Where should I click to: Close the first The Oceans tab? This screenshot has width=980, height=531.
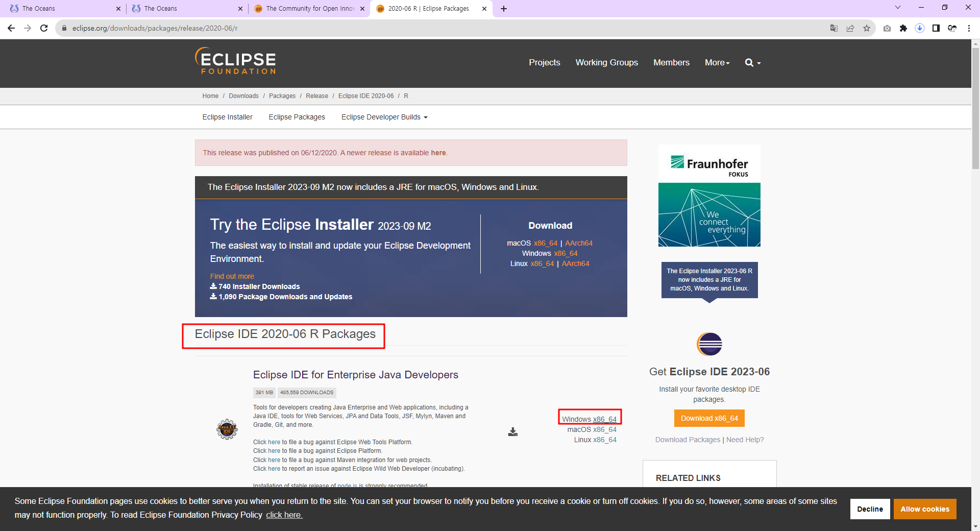click(118, 9)
